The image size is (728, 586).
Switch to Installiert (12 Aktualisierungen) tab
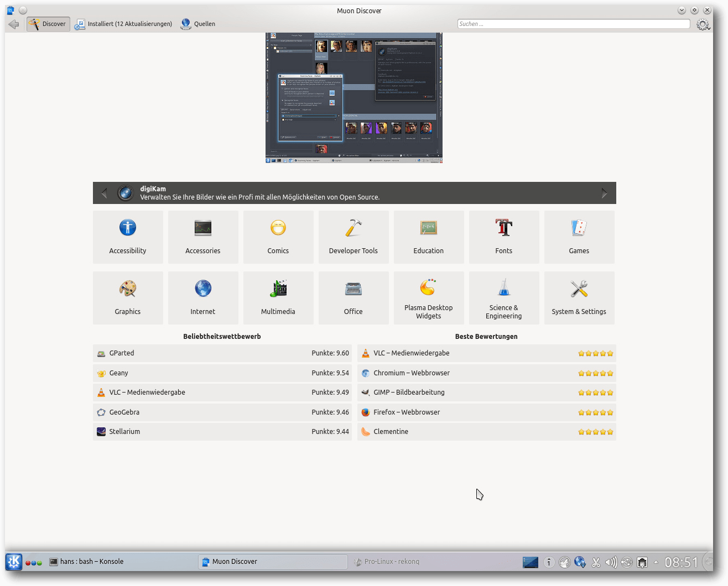point(123,24)
